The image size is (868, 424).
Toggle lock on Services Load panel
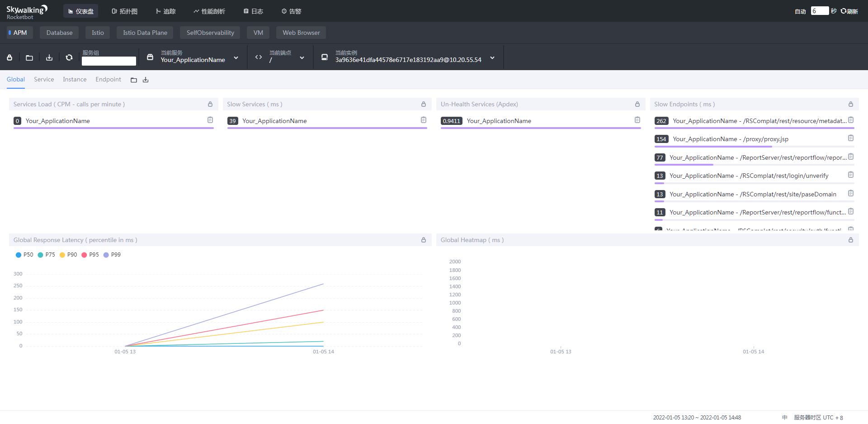click(210, 104)
